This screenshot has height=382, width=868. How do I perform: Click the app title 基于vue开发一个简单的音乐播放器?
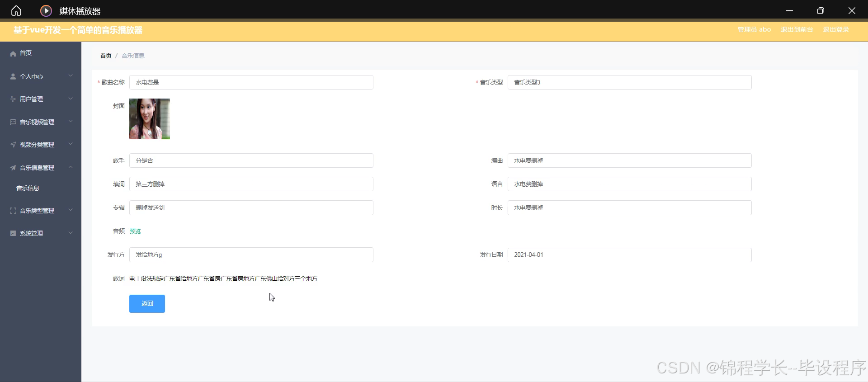(78, 30)
